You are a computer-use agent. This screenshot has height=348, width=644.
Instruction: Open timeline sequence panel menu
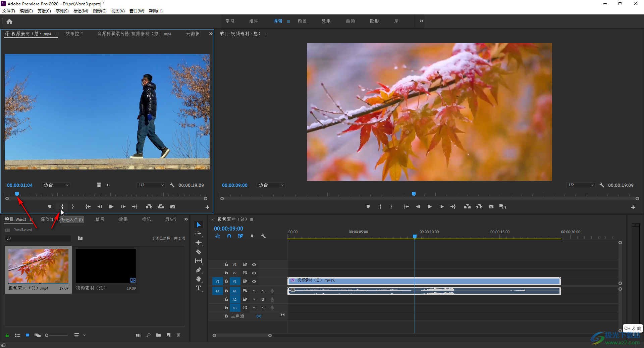pyautogui.click(x=252, y=219)
